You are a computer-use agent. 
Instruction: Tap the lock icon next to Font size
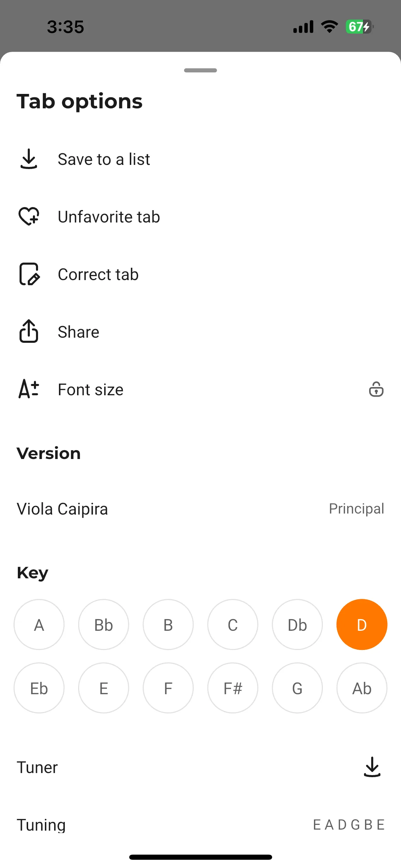[x=376, y=389]
